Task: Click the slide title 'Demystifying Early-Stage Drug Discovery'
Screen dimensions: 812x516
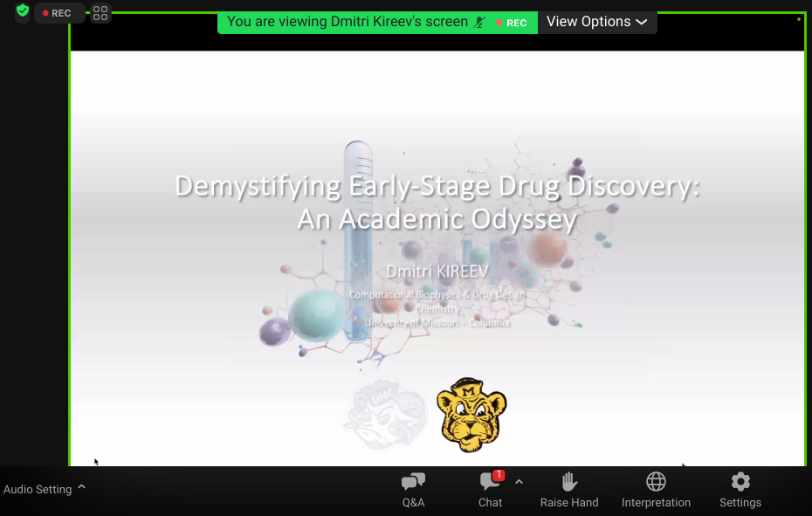Action: tap(437, 187)
